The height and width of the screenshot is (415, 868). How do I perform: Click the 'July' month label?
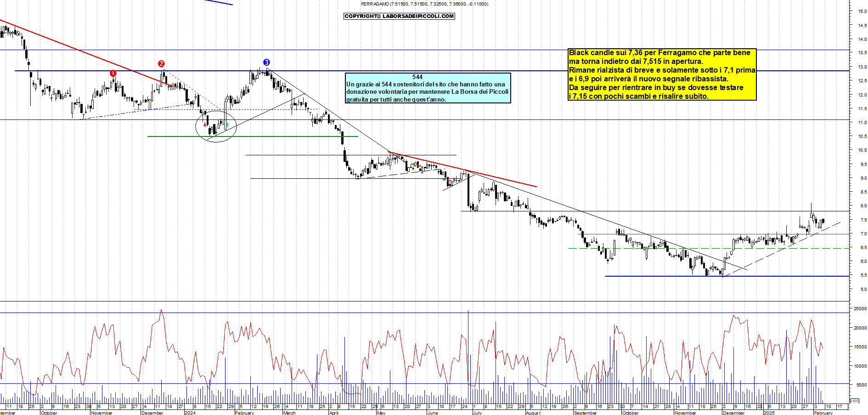tap(477, 413)
